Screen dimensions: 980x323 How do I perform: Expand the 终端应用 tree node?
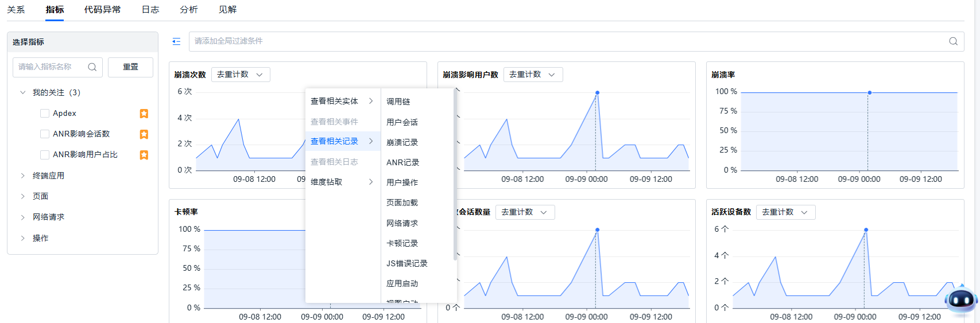coord(23,176)
